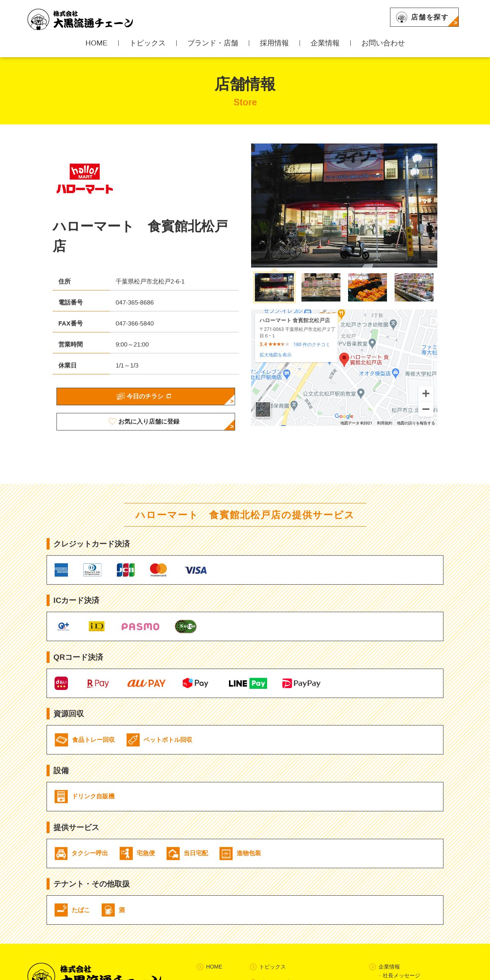Screen dimensions: 490x980
Task: Open the 180 件のクチコミ reviews link
Action: tap(311, 345)
